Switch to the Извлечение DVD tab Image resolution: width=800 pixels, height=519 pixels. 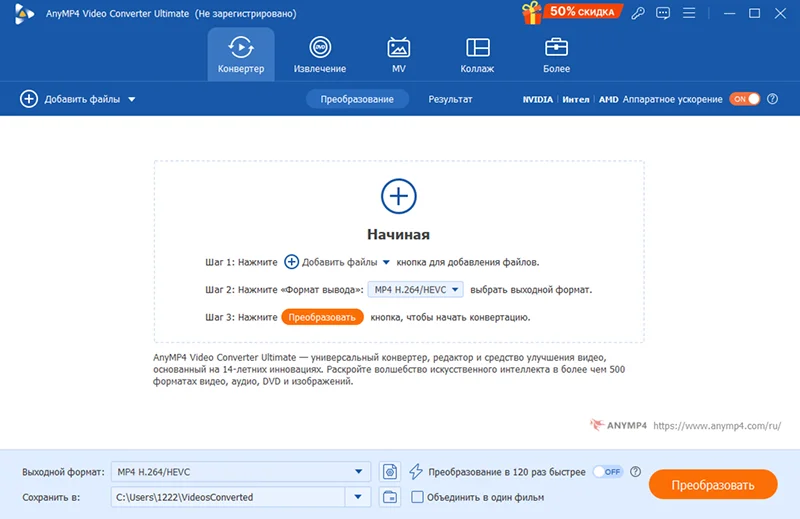coord(320,55)
